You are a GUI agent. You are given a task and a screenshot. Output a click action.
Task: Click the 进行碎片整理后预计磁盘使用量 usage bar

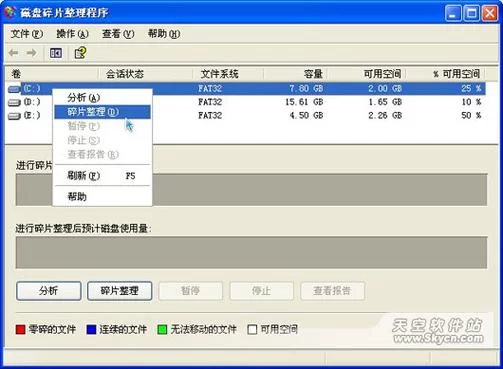point(251,252)
